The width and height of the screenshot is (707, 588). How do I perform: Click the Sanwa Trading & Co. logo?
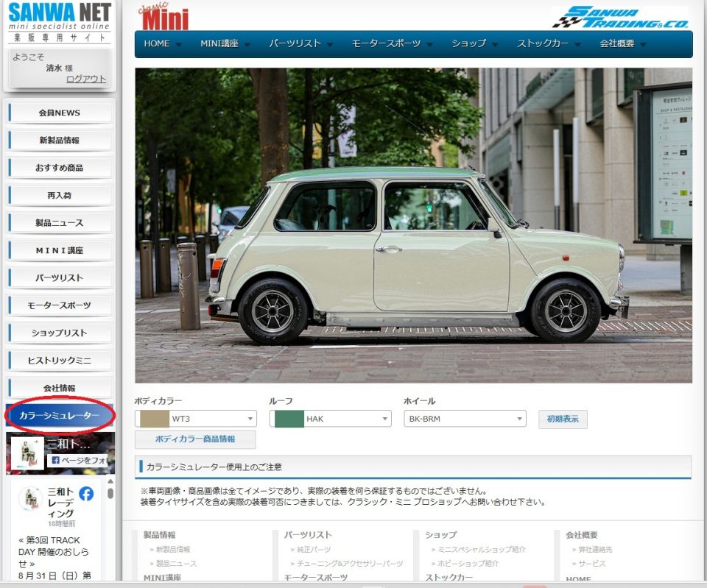[x=620, y=17]
